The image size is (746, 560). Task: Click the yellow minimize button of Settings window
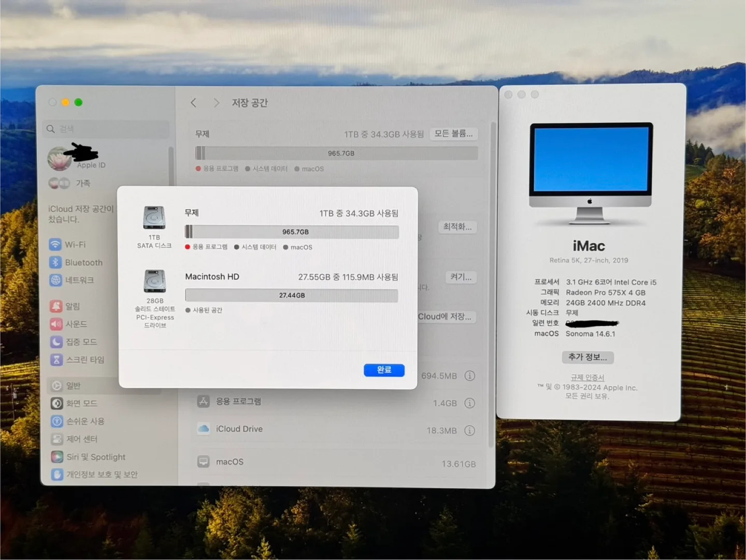65,103
